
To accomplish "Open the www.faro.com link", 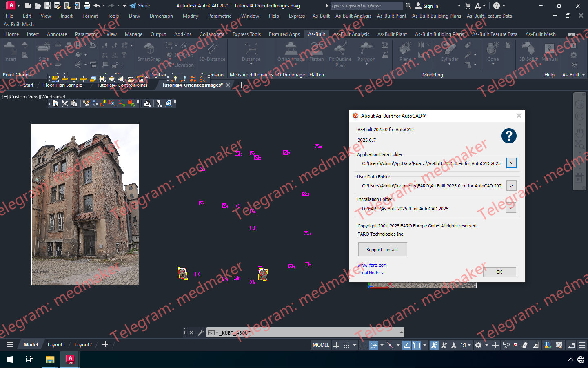I will pos(372,265).
